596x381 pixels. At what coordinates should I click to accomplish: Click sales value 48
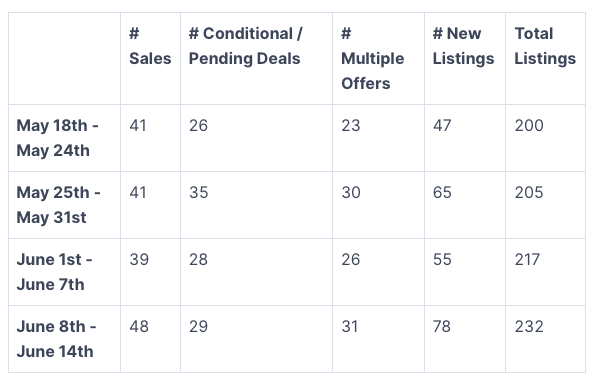(x=139, y=326)
